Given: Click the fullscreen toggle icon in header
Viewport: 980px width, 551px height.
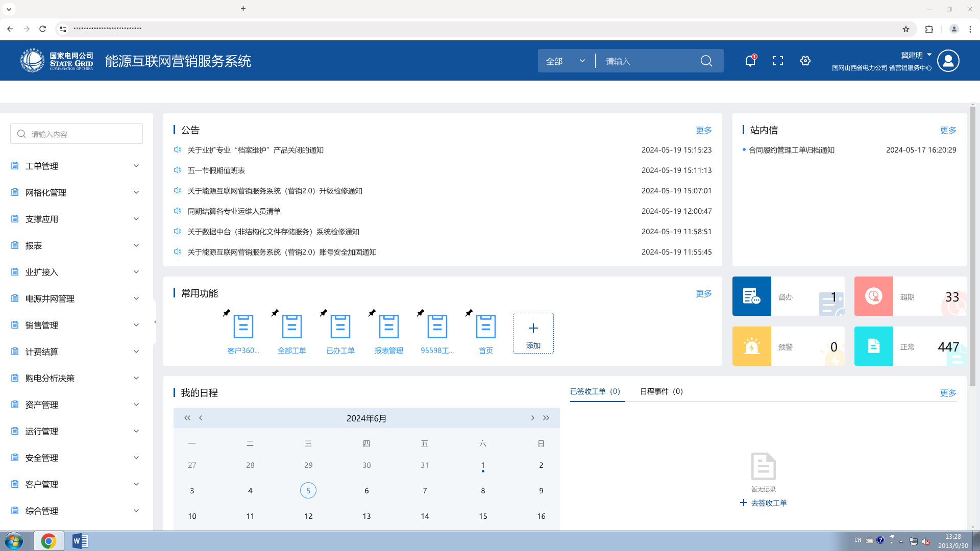Looking at the screenshot, I should [x=778, y=61].
